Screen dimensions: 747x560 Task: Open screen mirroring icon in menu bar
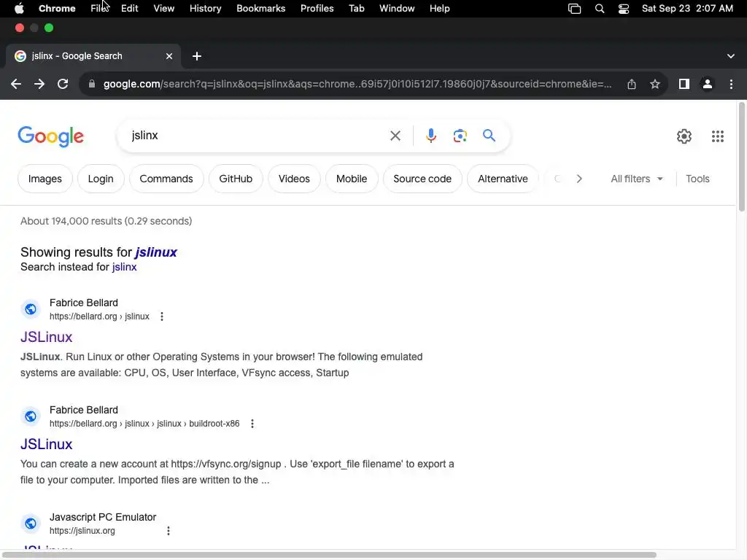(575, 9)
